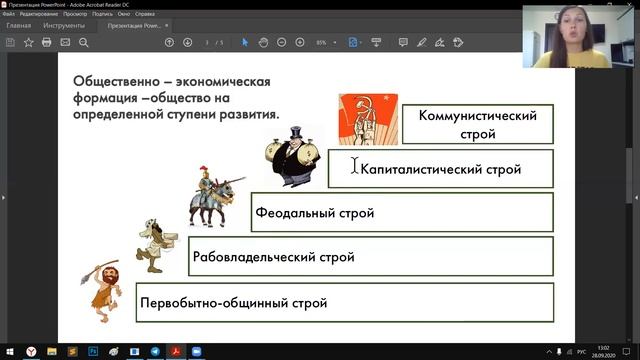Open the Справка menu
Image resolution: width=640 pixels, height=360 pixels.
click(x=145, y=14)
